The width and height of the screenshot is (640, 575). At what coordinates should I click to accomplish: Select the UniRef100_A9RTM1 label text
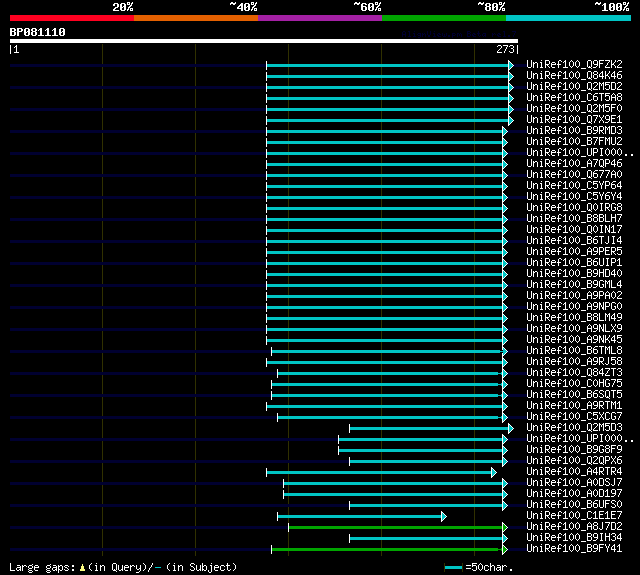574,406
